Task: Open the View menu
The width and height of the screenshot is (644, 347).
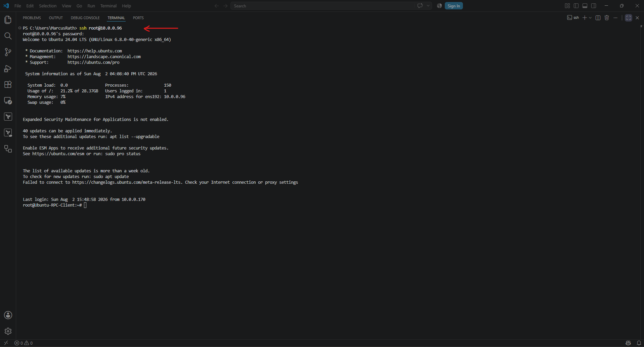Action: [x=67, y=6]
